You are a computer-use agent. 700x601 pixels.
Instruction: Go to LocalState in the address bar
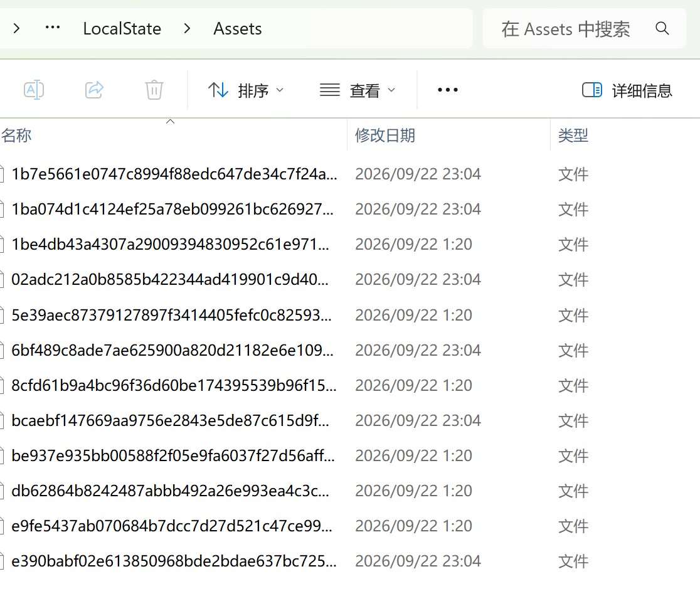click(x=122, y=29)
